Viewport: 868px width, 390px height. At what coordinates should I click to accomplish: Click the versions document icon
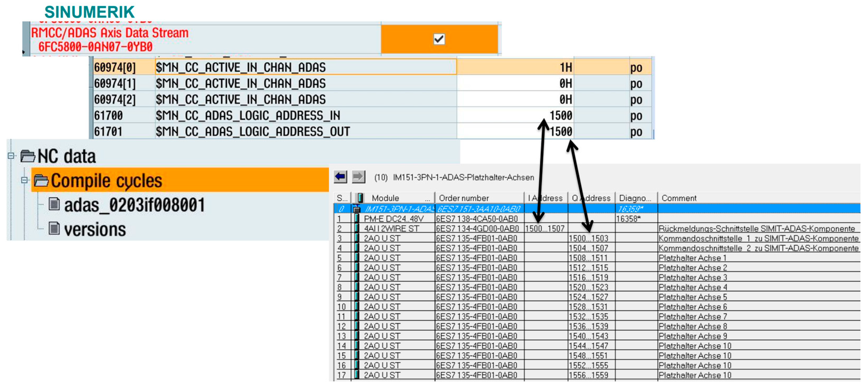pyautogui.click(x=54, y=228)
